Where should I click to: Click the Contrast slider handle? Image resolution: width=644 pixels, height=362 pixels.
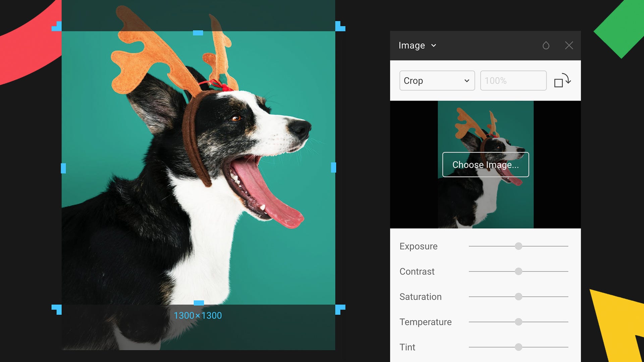coord(518,271)
